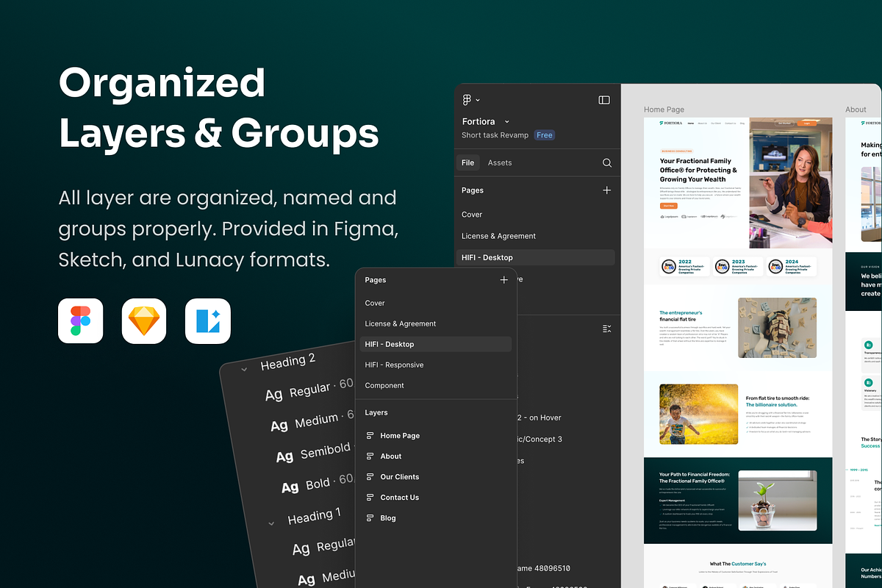Select the Blog layer frame icon

click(370, 518)
